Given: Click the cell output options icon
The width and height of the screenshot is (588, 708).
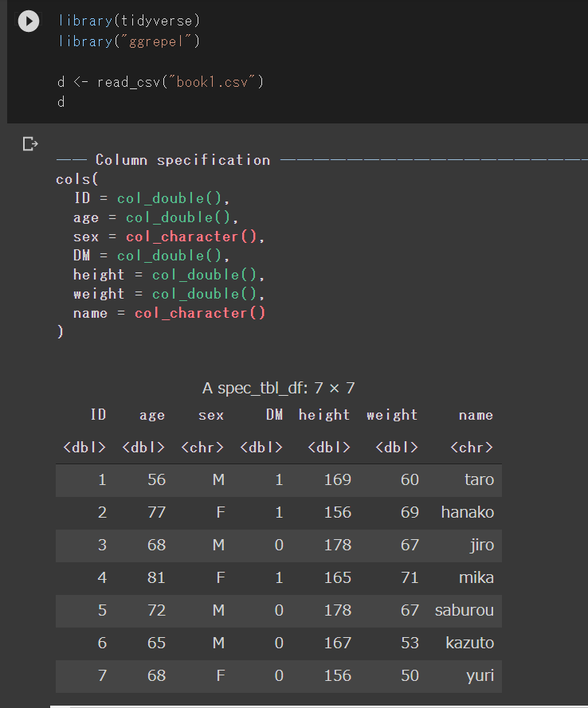Looking at the screenshot, I should click(30, 144).
